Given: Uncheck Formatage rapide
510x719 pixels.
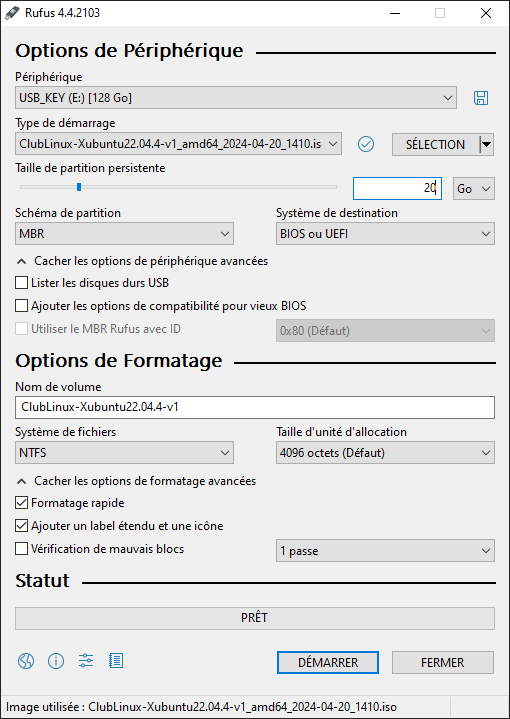Looking at the screenshot, I should (x=22, y=503).
